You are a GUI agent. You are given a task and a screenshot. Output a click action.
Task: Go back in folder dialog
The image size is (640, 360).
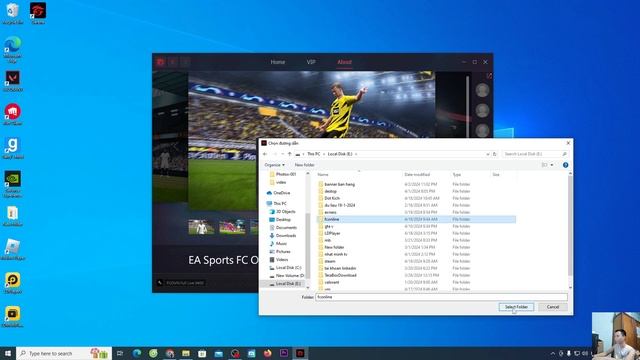click(x=265, y=154)
